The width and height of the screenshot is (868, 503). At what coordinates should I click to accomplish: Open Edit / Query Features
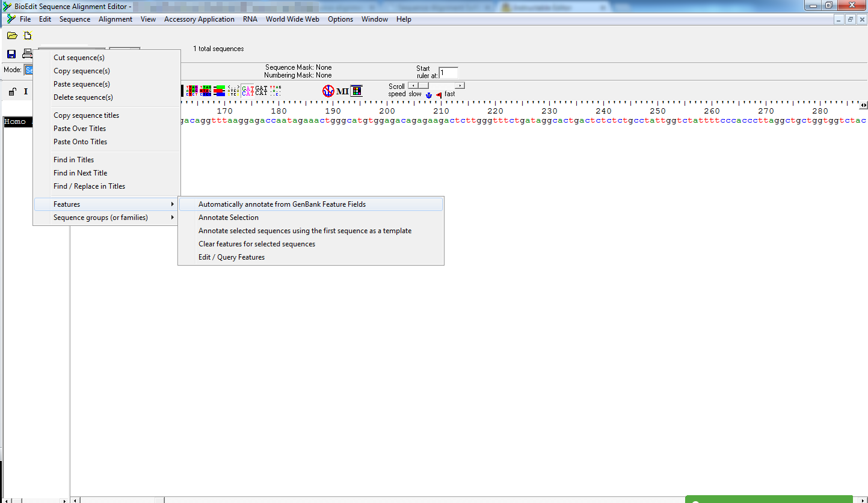pyautogui.click(x=311, y=257)
